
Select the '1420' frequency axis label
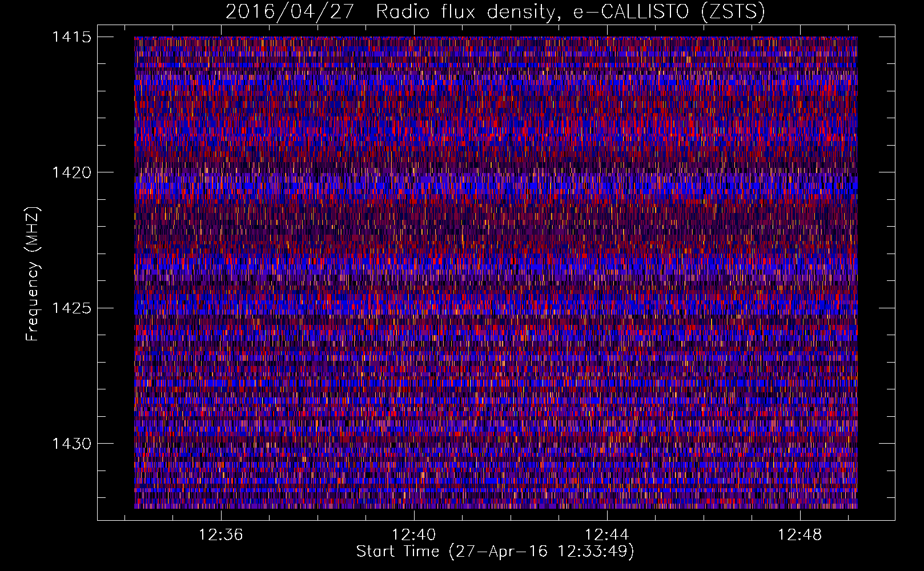pyautogui.click(x=71, y=172)
